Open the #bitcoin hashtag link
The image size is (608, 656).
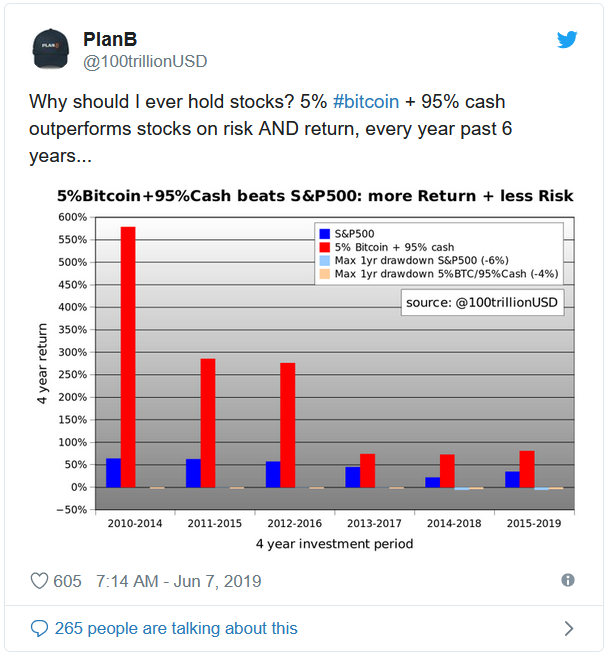[366, 102]
